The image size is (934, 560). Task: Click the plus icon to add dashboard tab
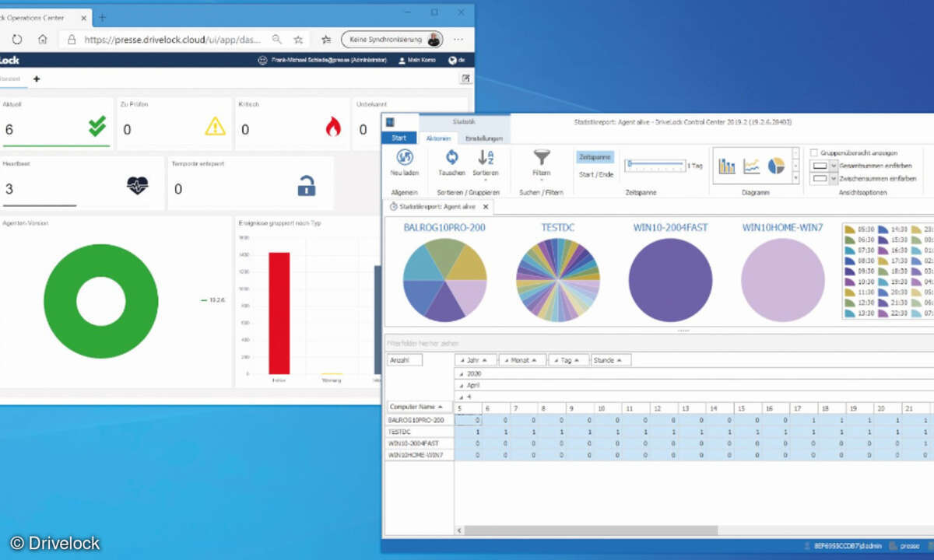point(36,79)
